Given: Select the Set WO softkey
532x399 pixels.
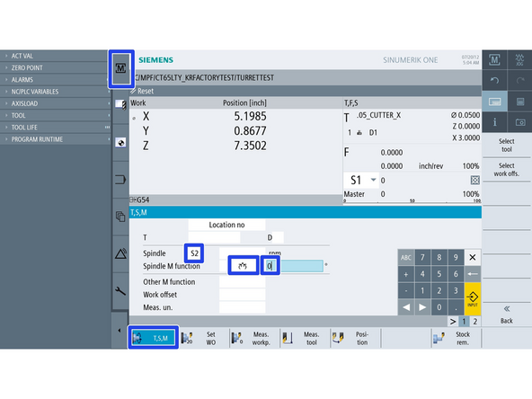Looking at the screenshot, I should (x=204, y=338).
